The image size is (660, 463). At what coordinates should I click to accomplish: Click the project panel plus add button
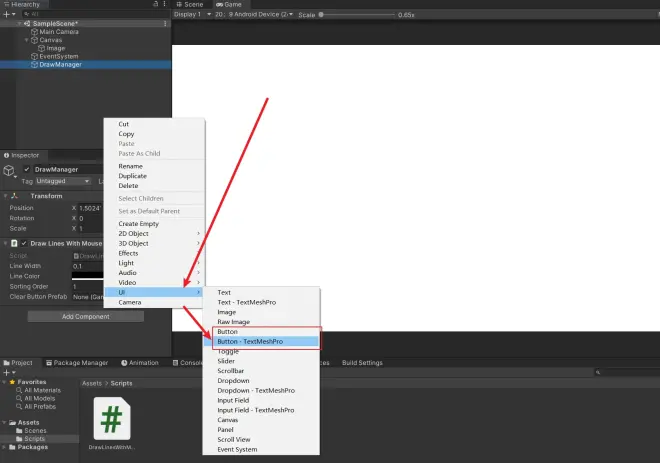click(6, 373)
